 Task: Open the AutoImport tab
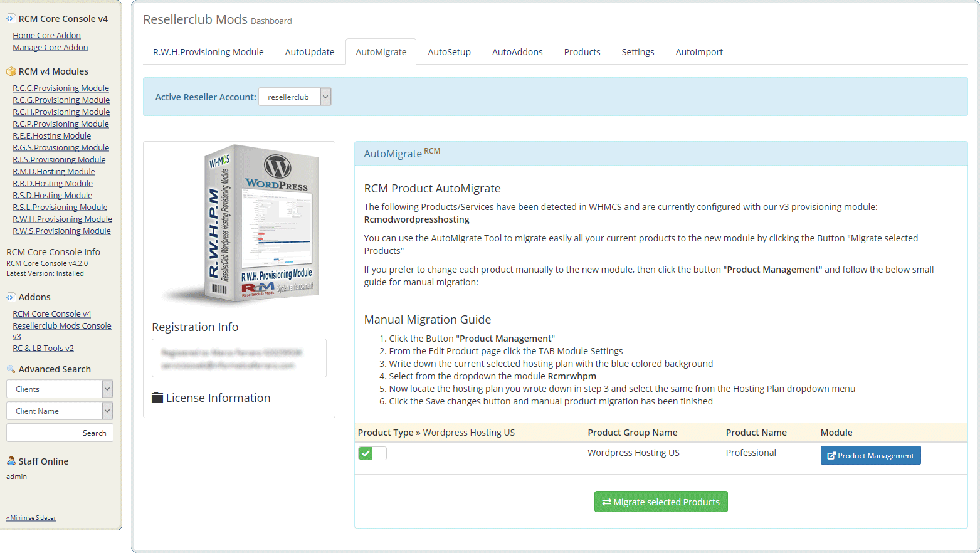[x=699, y=52]
